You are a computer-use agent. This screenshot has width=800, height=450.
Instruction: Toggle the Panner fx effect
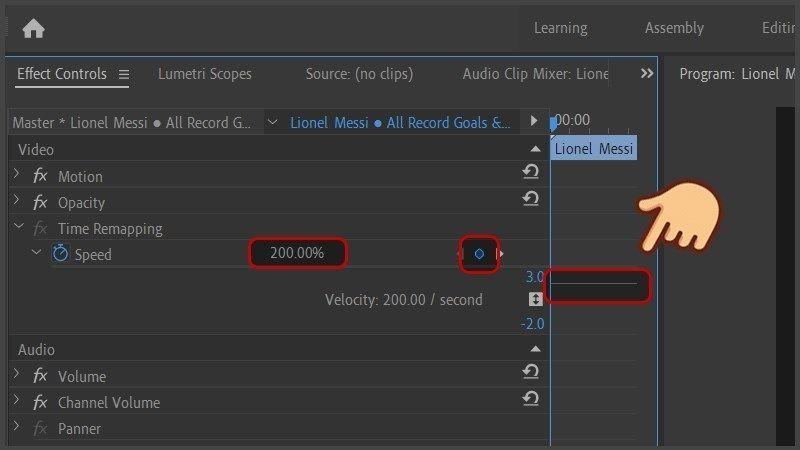click(x=40, y=429)
